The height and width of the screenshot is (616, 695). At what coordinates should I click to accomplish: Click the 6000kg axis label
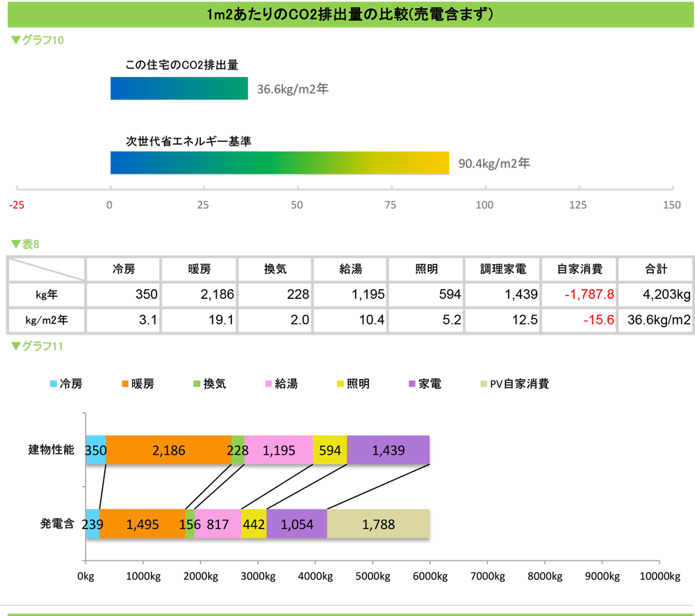point(430,576)
